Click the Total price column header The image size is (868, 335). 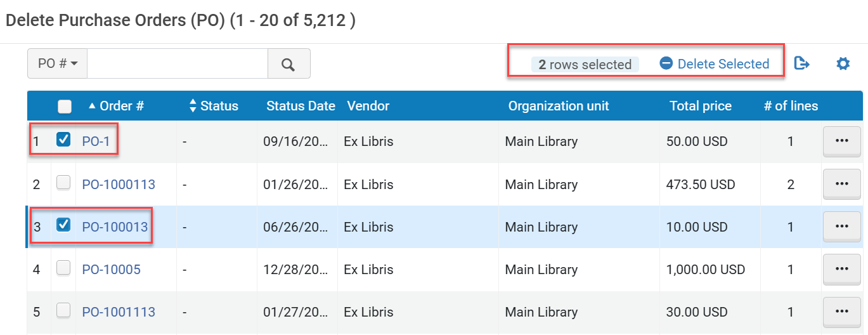click(701, 106)
